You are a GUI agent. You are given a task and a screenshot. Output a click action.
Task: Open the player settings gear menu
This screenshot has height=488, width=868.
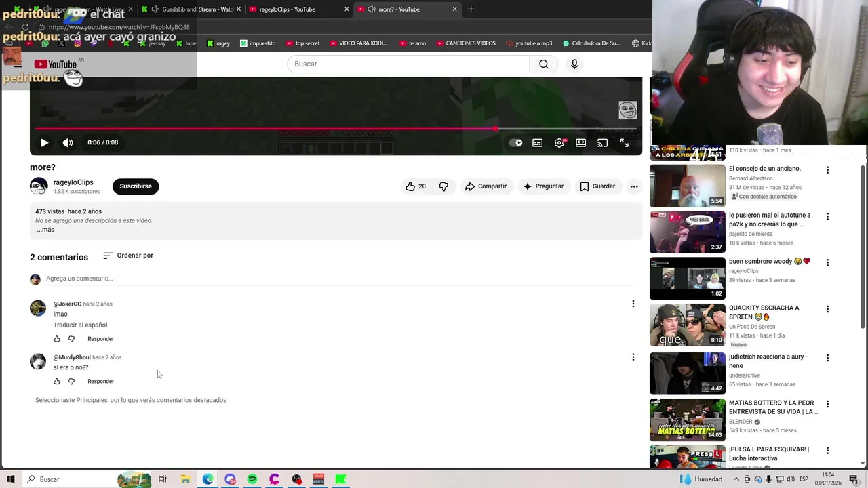click(x=559, y=143)
